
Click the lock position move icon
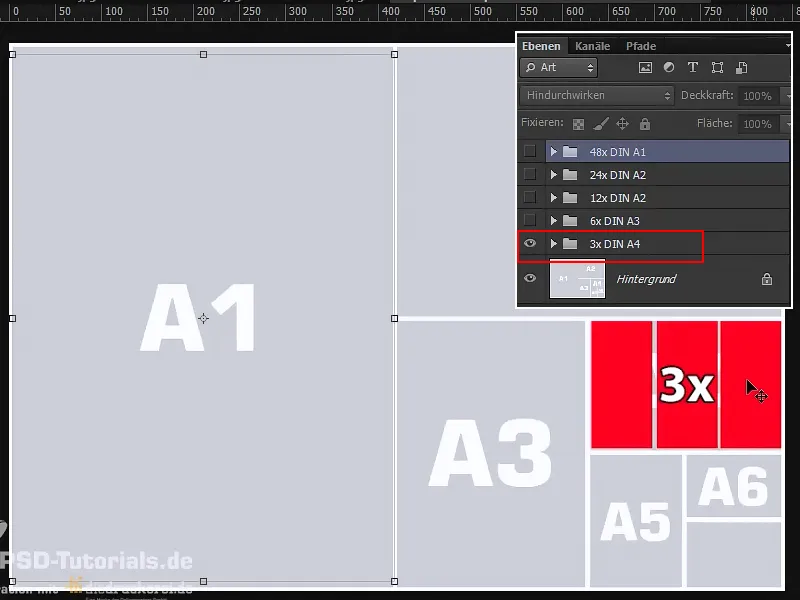[622, 123]
